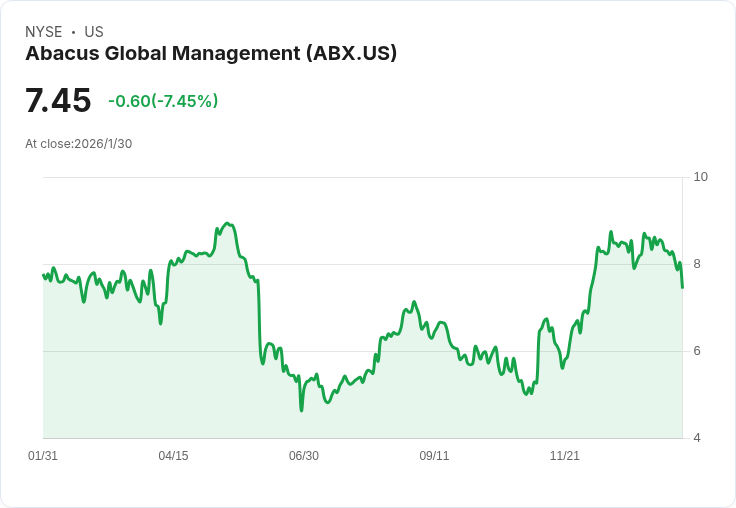Click the 10 price axis label
Image resolution: width=736 pixels, height=508 pixels.
point(701,177)
